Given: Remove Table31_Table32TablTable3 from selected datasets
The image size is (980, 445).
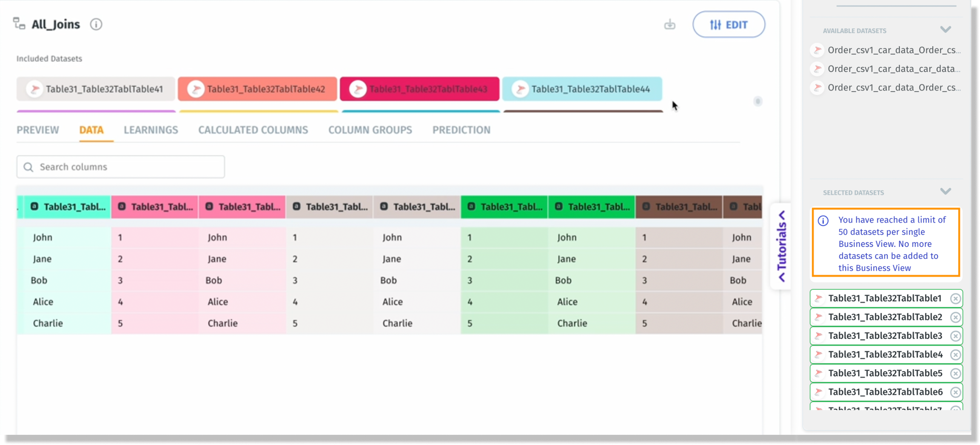Looking at the screenshot, I should (955, 336).
